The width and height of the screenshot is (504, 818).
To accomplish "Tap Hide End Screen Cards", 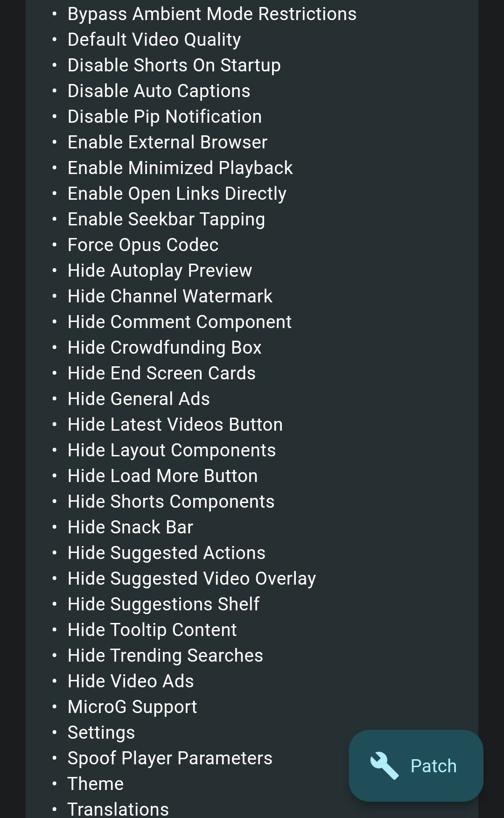I will pyautogui.click(x=161, y=373).
